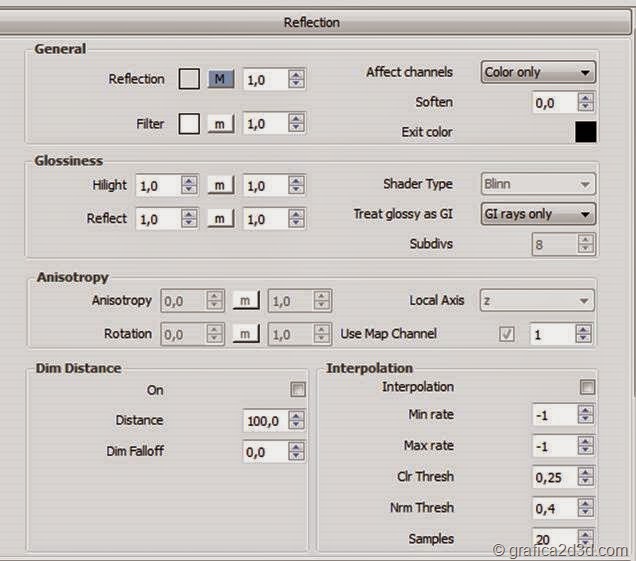Screen dimensions: 636x561
Task: Enable the Dim Distance On checkbox
Action: 297,390
